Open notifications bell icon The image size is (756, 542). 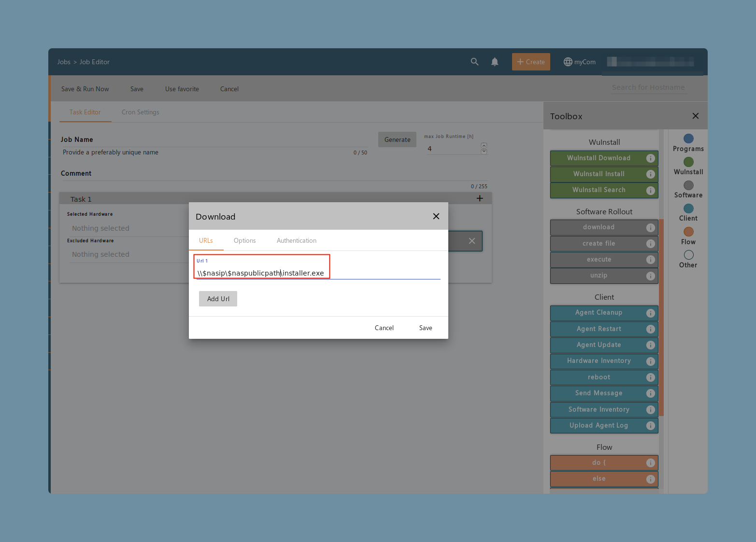tap(495, 62)
